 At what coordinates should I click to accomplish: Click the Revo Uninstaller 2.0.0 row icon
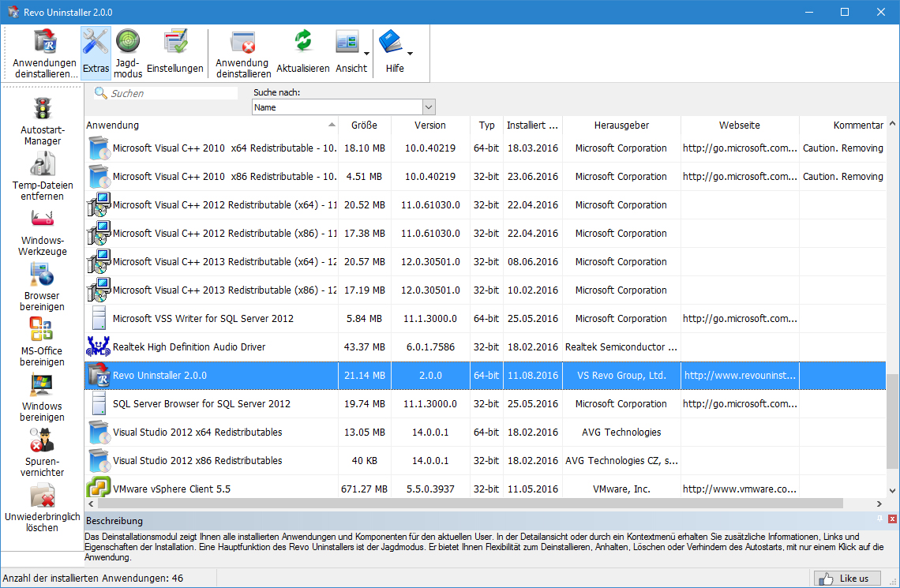pos(98,375)
